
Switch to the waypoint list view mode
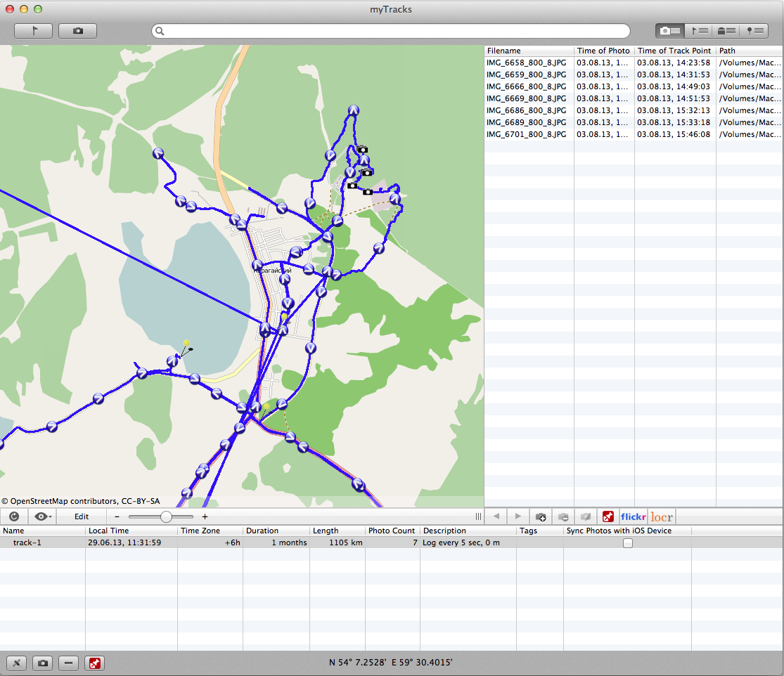coord(700,31)
